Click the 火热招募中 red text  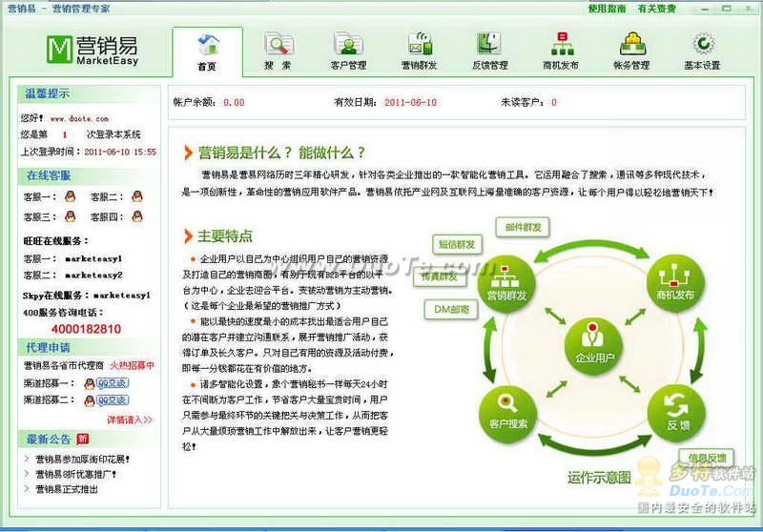tap(132, 365)
